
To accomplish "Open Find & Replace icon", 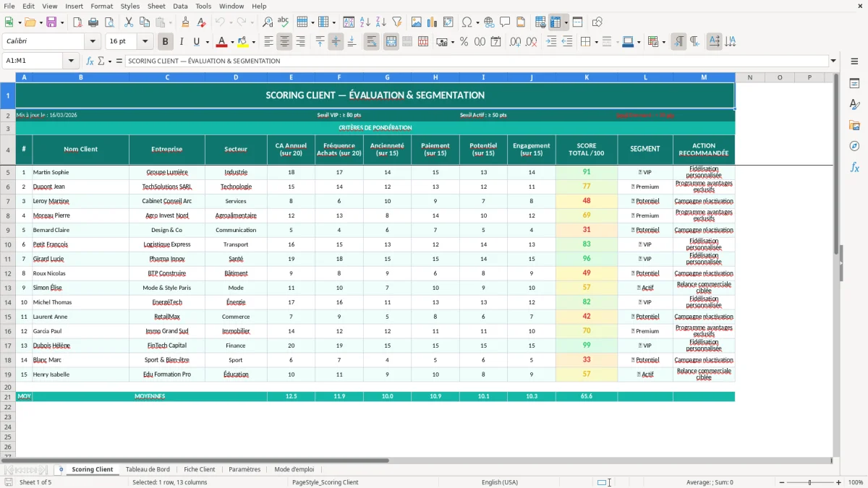I will [268, 22].
